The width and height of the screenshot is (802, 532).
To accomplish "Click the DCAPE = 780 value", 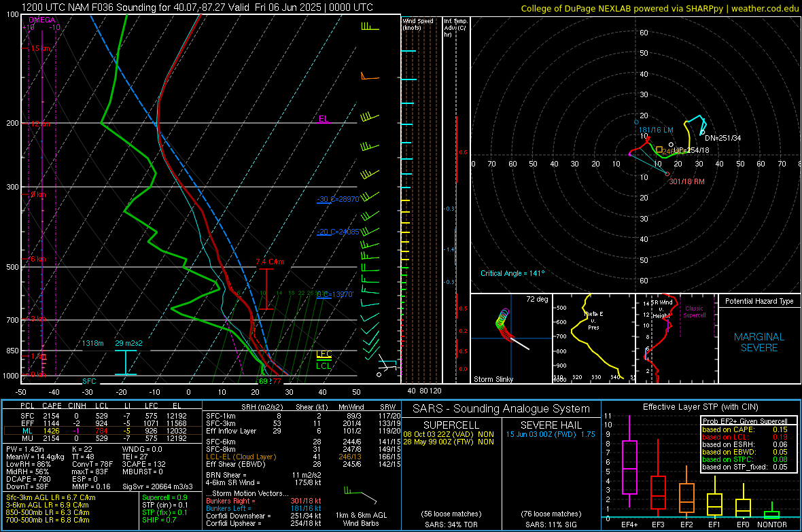I will [x=28, y=479].
